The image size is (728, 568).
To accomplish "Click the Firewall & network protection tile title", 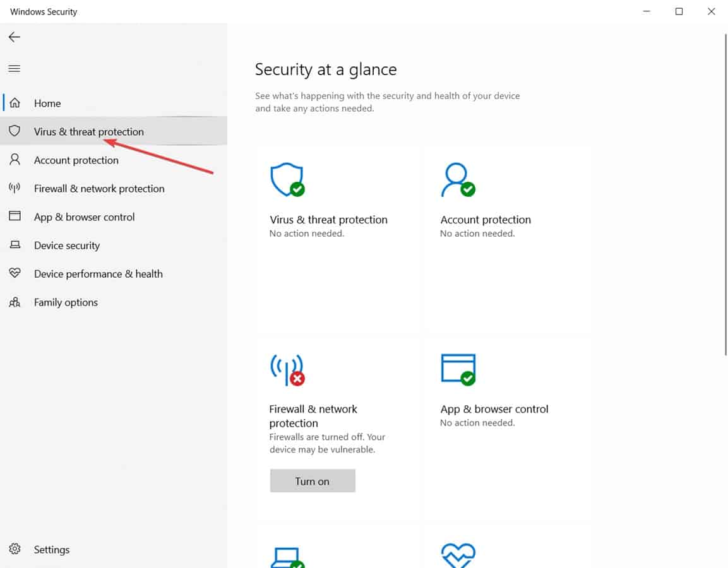I will click(313, 416).
